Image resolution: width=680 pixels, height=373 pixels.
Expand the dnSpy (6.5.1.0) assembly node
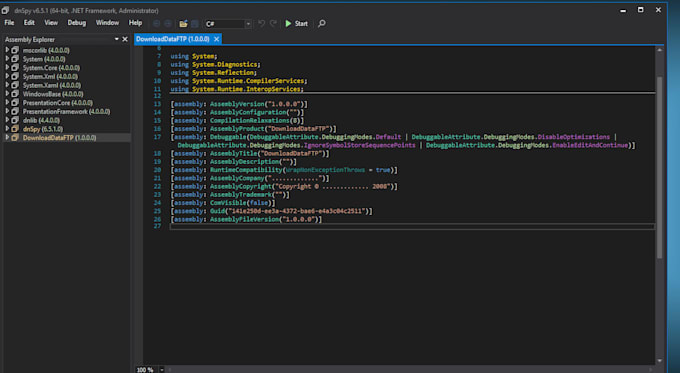click(x=7, y=128)
